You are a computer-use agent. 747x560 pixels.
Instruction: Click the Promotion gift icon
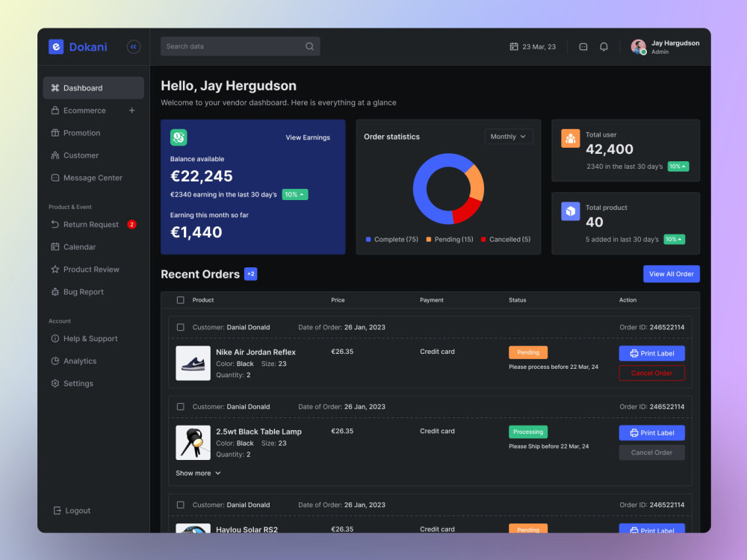pos(55,133)
